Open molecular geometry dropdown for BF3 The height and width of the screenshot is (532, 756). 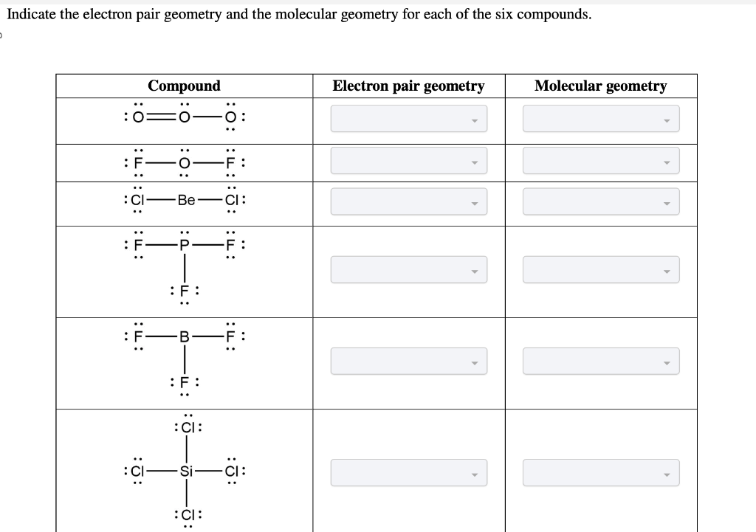coord(601,361)
